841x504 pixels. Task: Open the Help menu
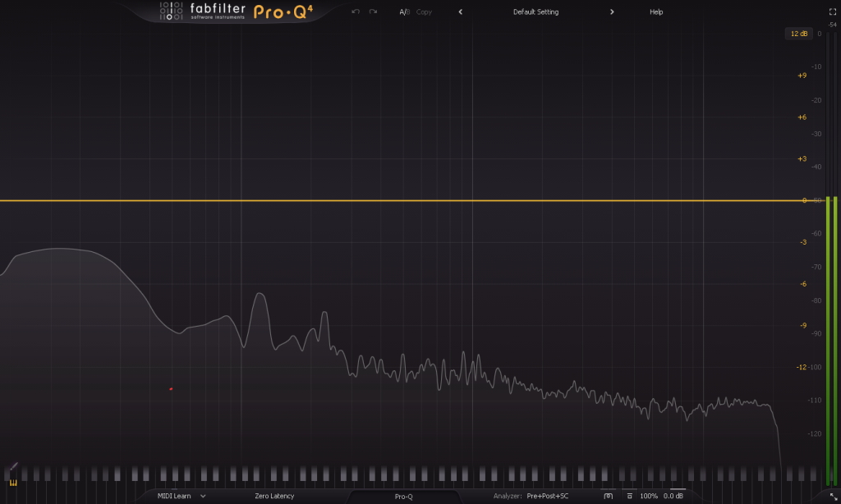tap(656, 11)
